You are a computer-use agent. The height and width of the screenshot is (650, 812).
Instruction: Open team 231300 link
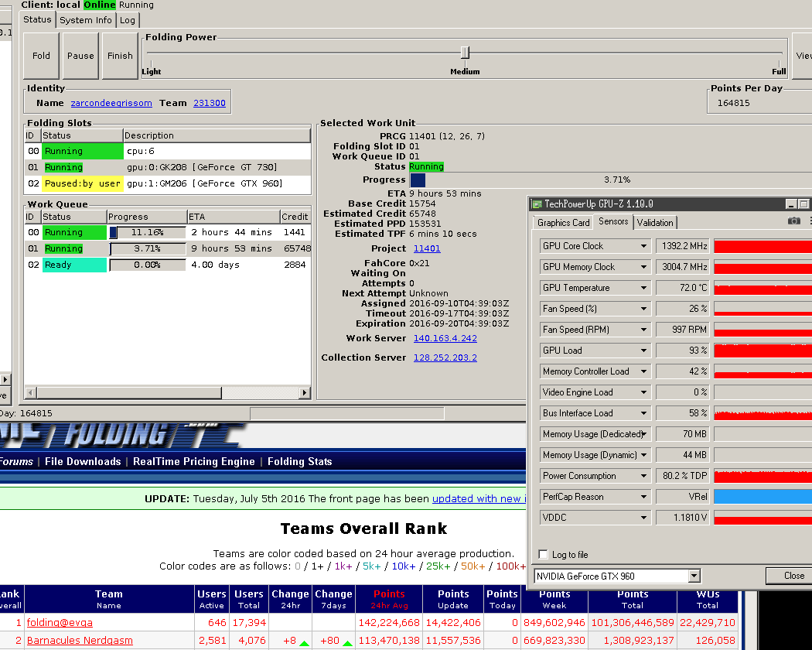pos(210,103)
